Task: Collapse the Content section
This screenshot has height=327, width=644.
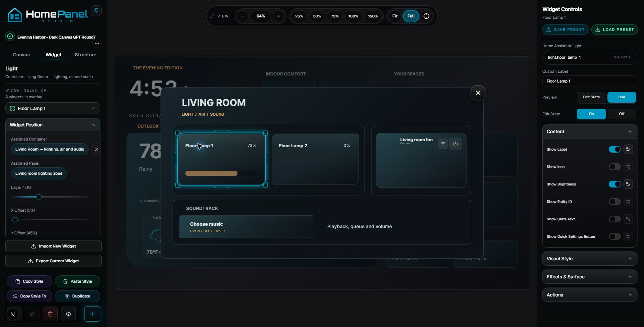Action: tap(590, 131)
